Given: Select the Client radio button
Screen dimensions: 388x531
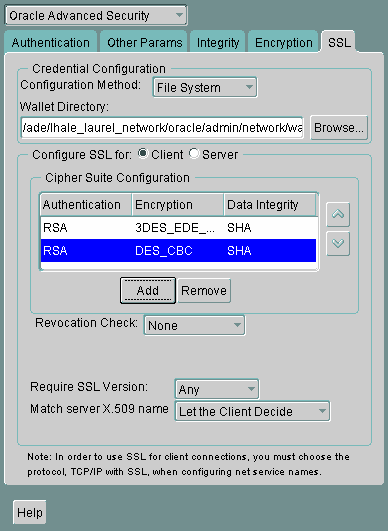Looking at the screenshot, I should pos(143,154).
